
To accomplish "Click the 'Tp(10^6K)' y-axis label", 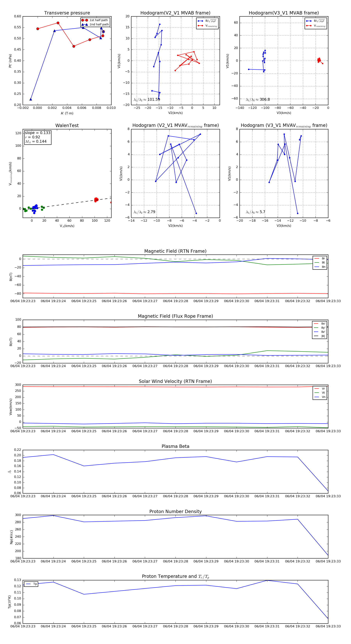I will click(x=10, y=602).
